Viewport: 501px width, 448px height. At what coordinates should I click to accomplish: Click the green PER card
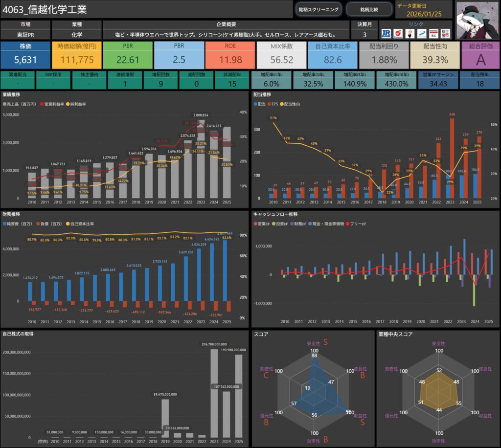point(128,55)
